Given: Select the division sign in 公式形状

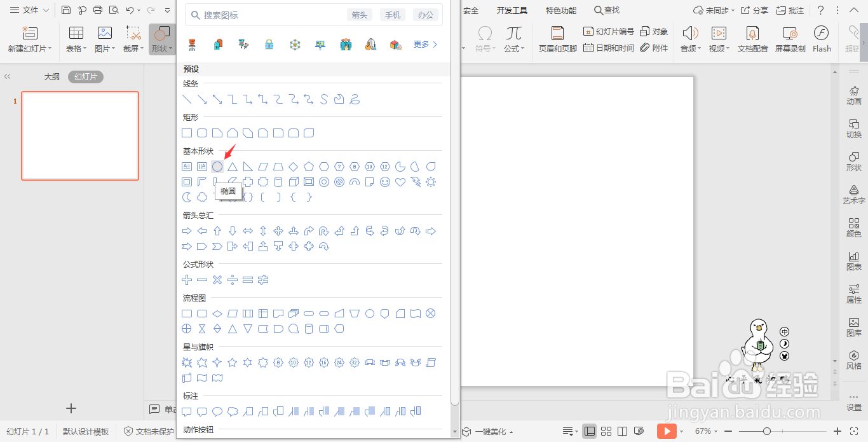Looking at the screenshot, I should coord(233,280).
